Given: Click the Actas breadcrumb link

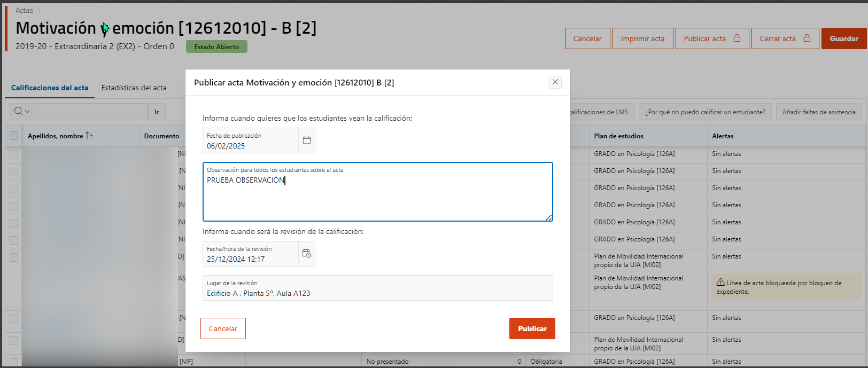Looking at the screenshot, I should pos(24,10).
